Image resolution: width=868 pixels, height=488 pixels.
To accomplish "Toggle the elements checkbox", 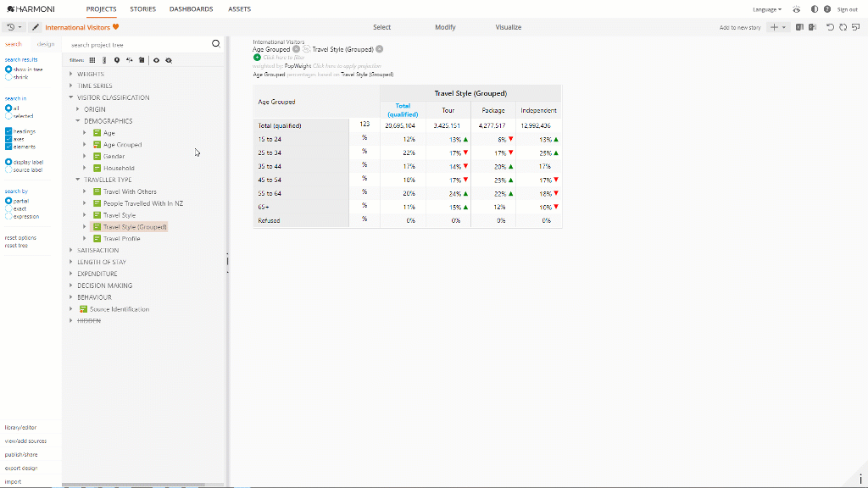I will coord(8,147).
